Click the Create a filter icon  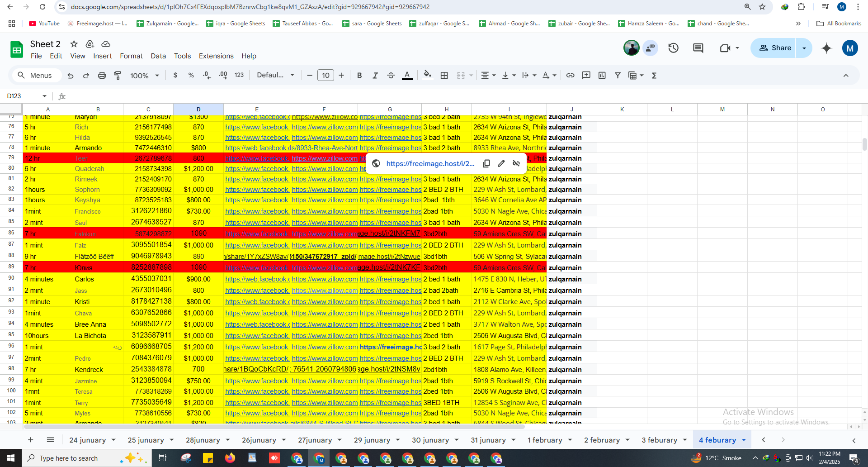click(x=618, y=76)
